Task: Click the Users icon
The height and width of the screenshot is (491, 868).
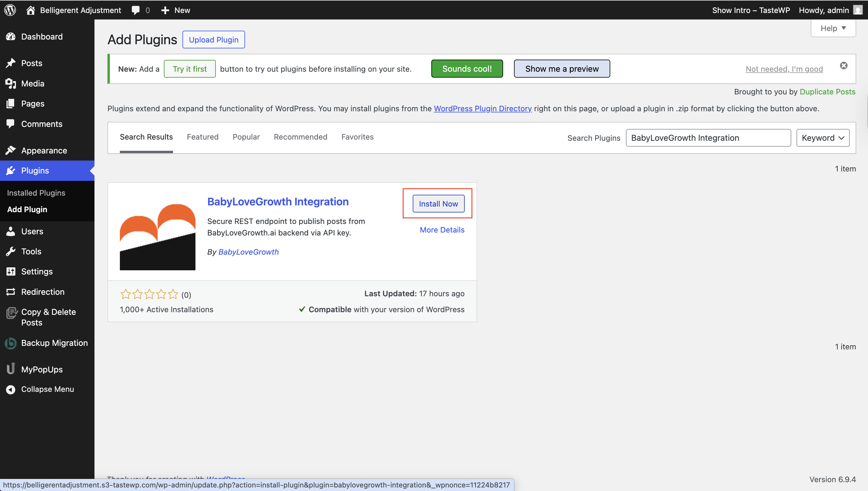Action: click(11, 231)
